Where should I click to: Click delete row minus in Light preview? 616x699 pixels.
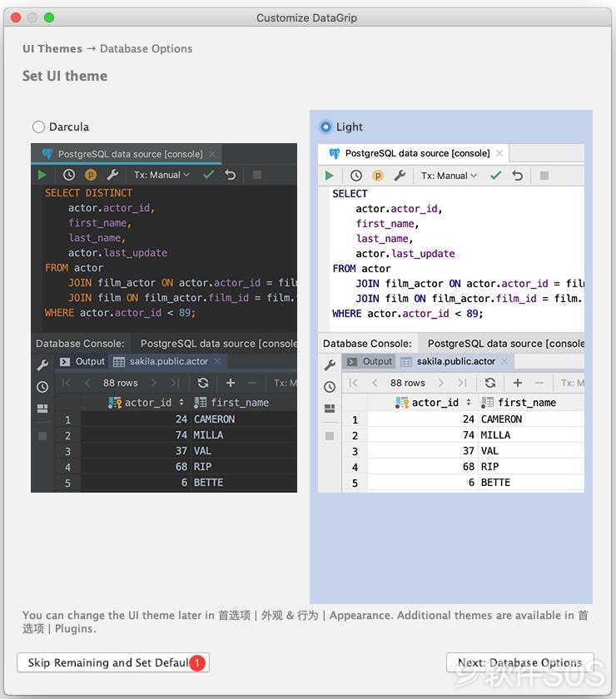[539, 383]
